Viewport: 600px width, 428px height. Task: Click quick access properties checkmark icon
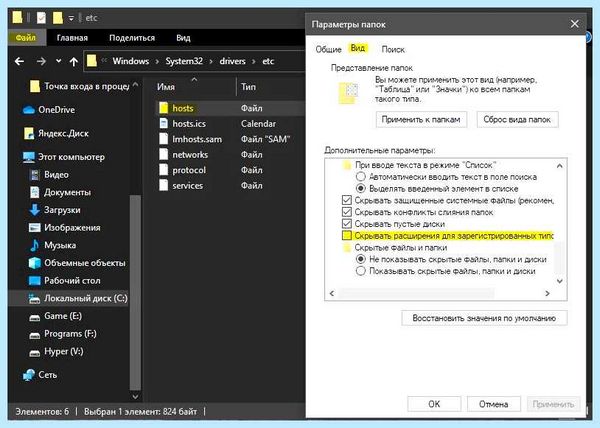[41, 18]
